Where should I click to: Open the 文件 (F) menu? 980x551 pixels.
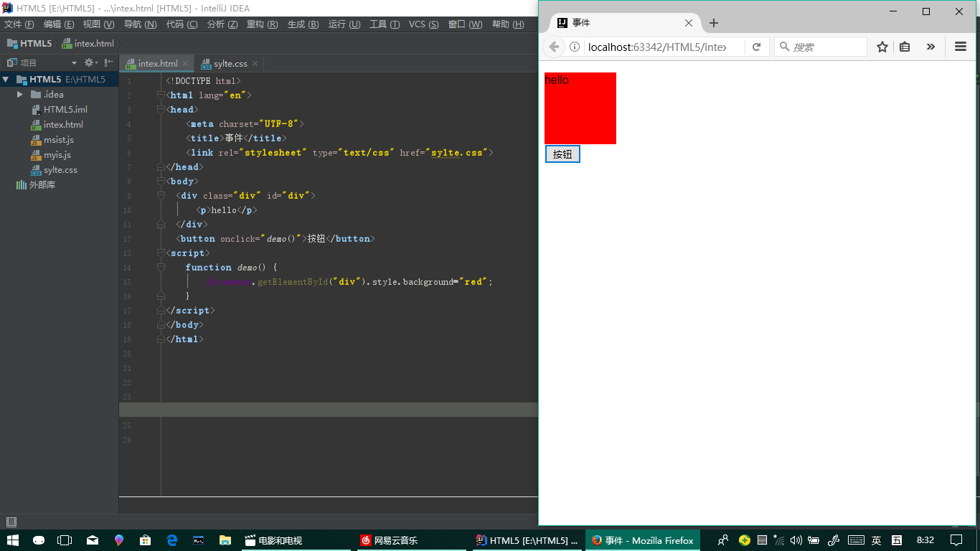click(x=19, y=24)
